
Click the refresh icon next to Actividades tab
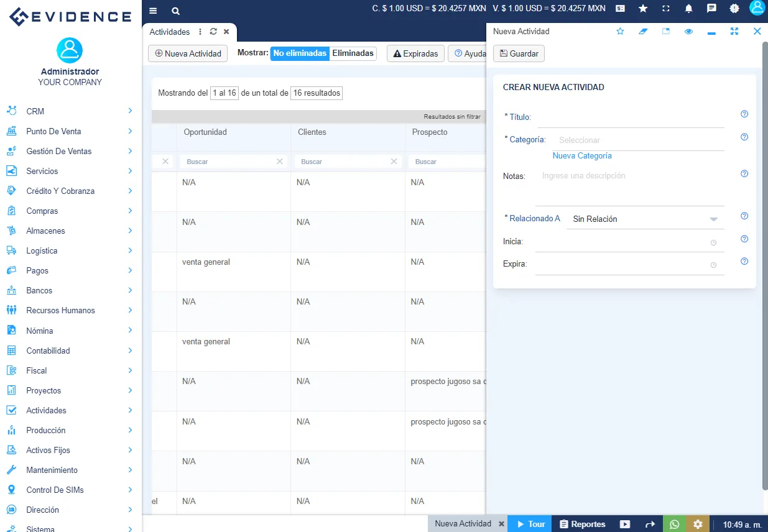pos(213,32)
